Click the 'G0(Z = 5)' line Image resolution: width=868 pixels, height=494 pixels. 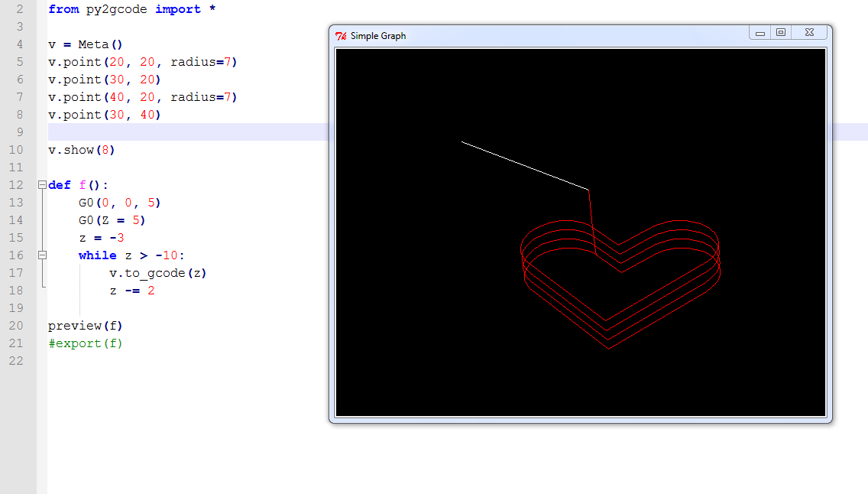[x=112, y=220]
